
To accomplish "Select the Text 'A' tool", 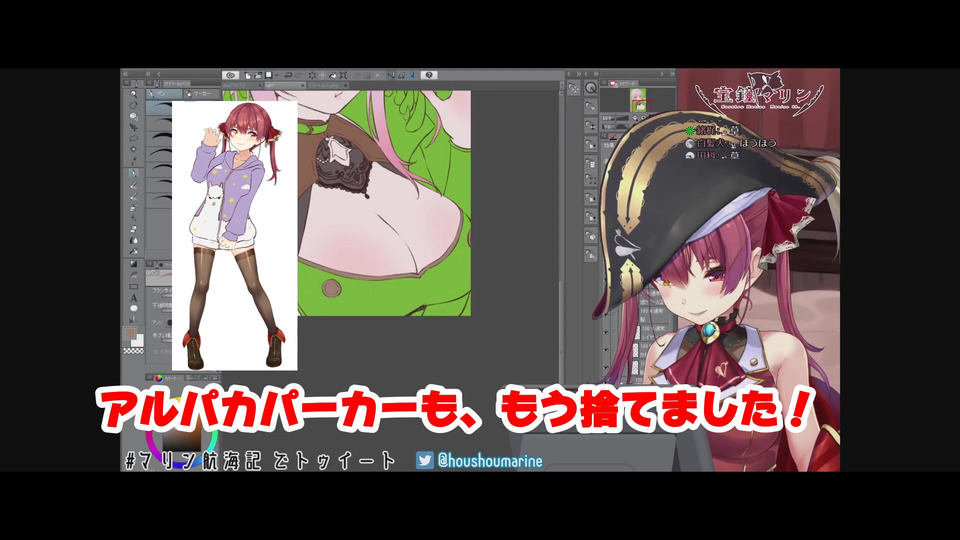I will click(133, 298).
